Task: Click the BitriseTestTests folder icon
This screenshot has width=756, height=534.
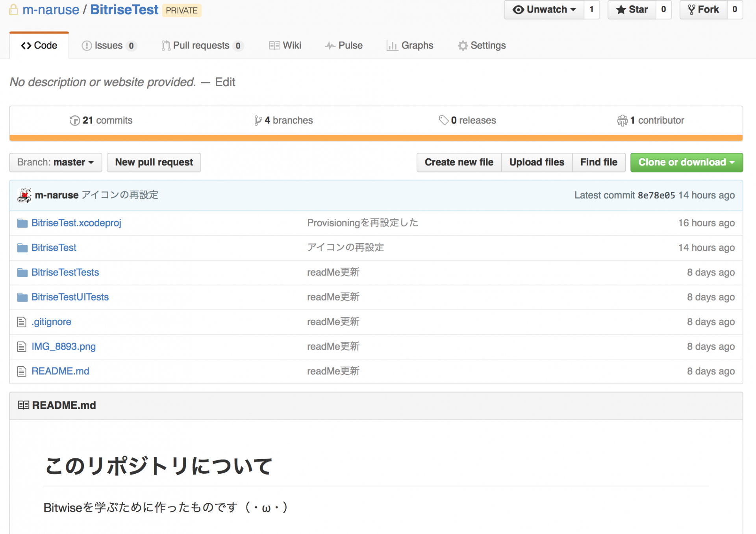Action: (x=22, y=273)
